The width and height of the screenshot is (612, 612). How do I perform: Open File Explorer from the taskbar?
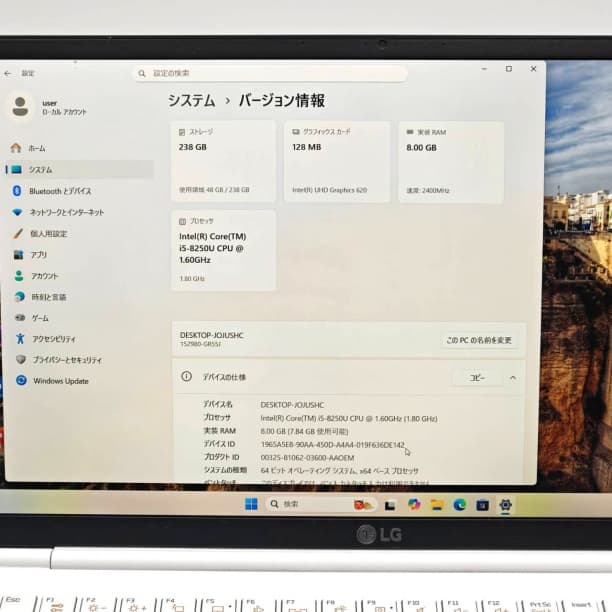click(437, 505)
